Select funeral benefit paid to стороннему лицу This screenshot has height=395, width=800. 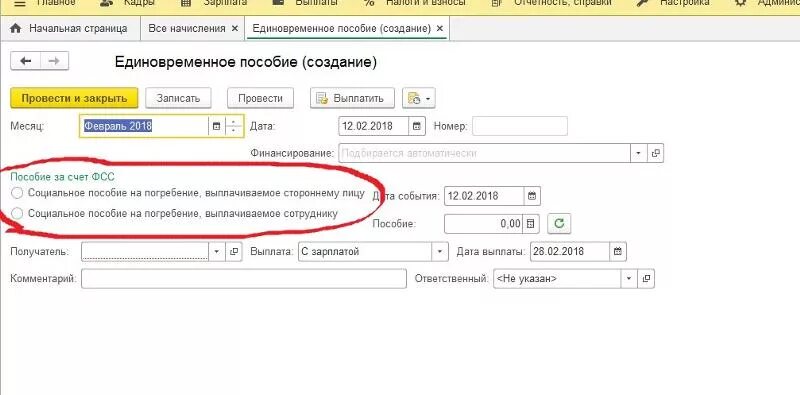(x=17, y=193)
